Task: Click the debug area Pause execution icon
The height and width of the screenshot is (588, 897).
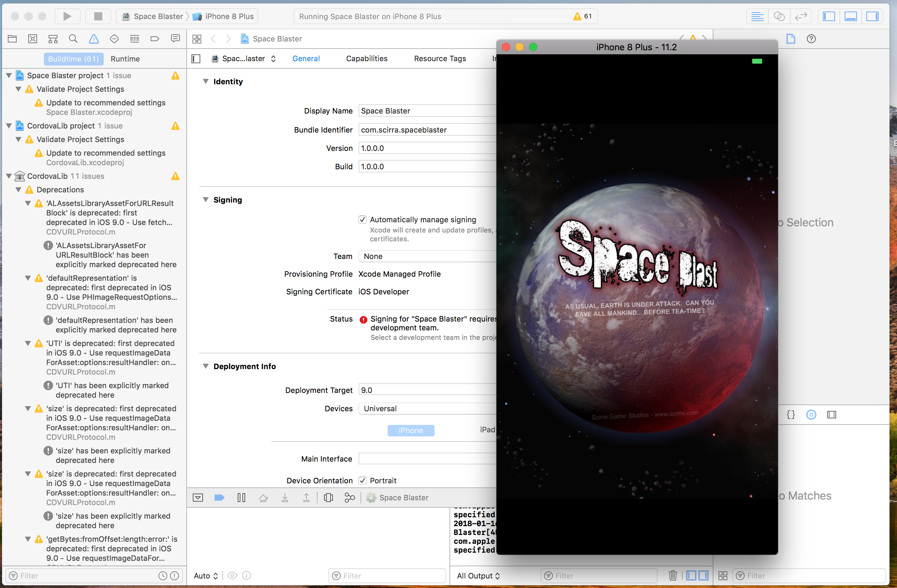Action: point(241,498)
